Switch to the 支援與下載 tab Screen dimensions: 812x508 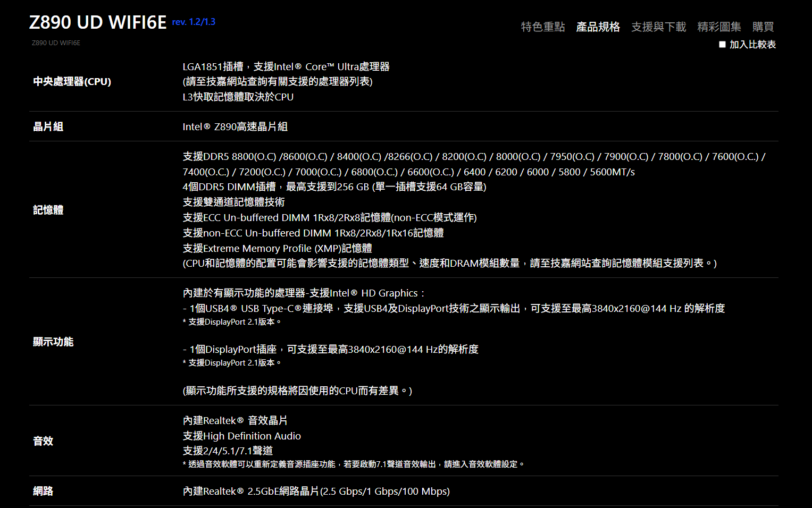click(658, 27)
